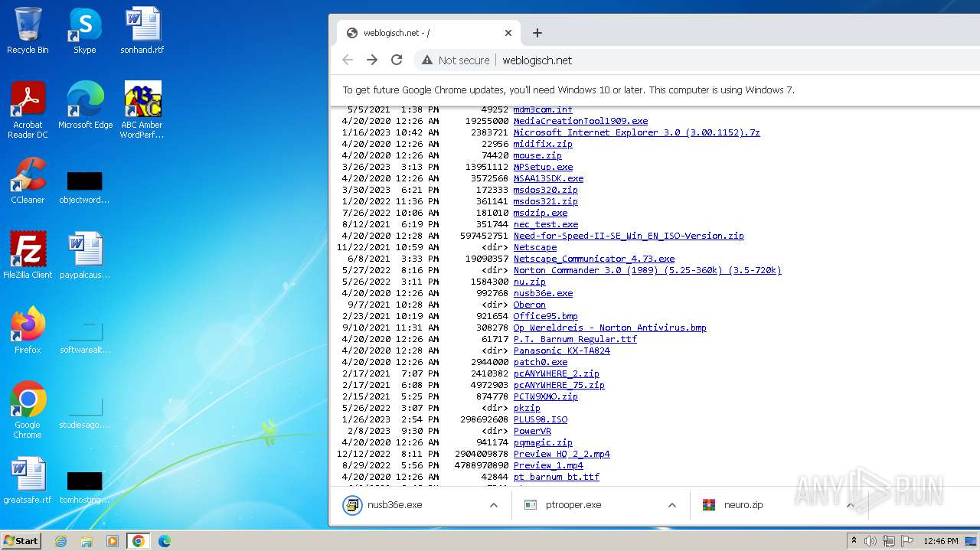Click the Not secure warning icon
The width and height of the screenshot is (980, 551).
point(427,60)
